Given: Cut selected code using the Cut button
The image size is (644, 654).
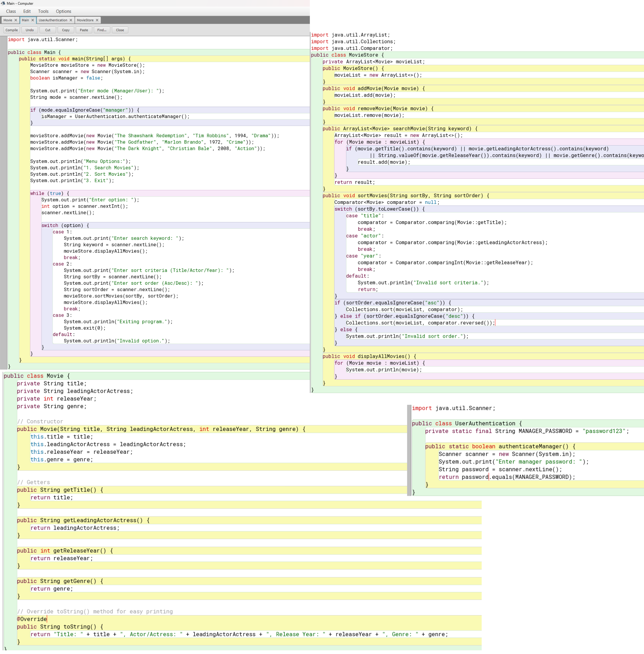Looking at the screenshot, I should point(47,30).
